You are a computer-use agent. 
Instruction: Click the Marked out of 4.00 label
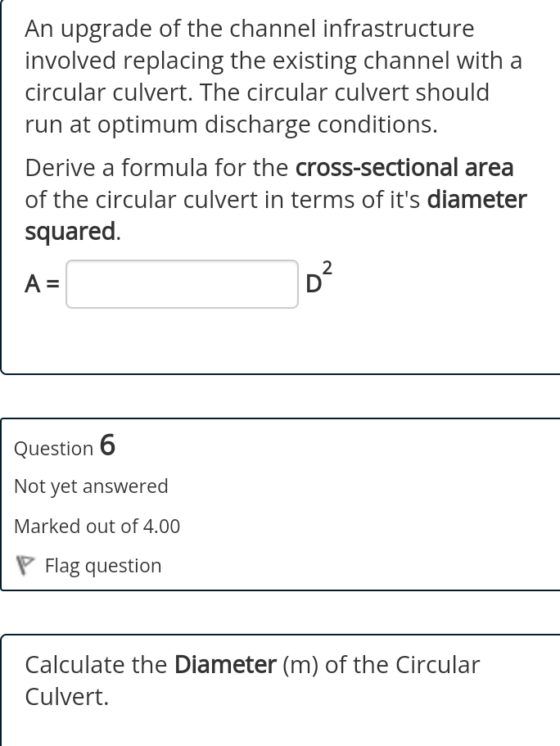(x=97, y=526)
